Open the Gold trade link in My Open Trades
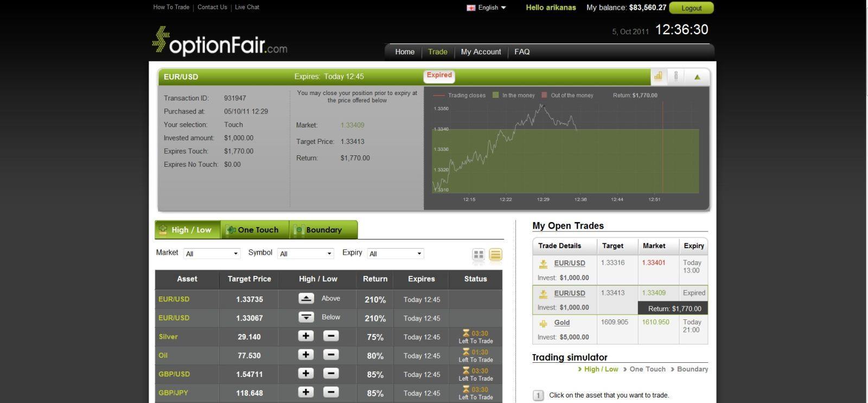This screenshot has width=868, height=403. click(x=561, y=323)
